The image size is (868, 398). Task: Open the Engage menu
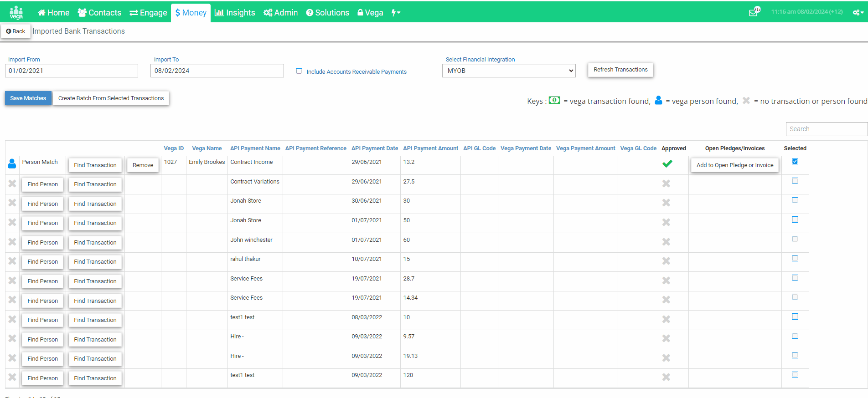(x=148, y=13)
